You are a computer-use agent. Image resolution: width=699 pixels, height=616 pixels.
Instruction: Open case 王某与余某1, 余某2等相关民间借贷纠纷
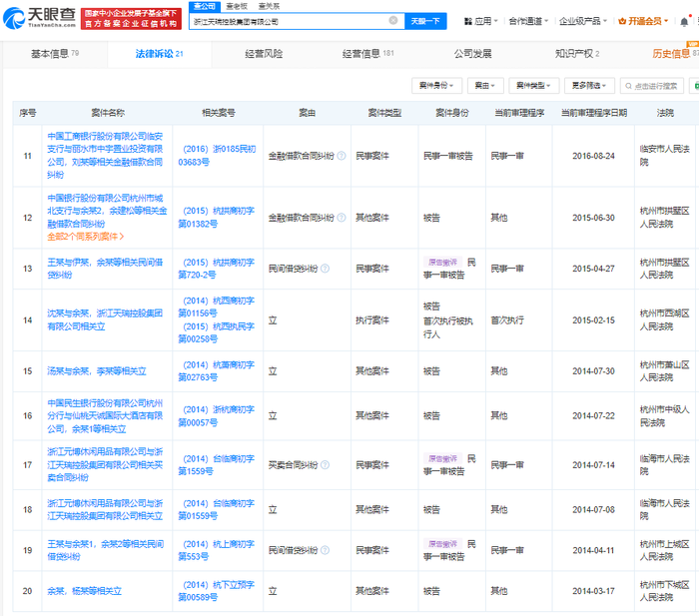106,550
